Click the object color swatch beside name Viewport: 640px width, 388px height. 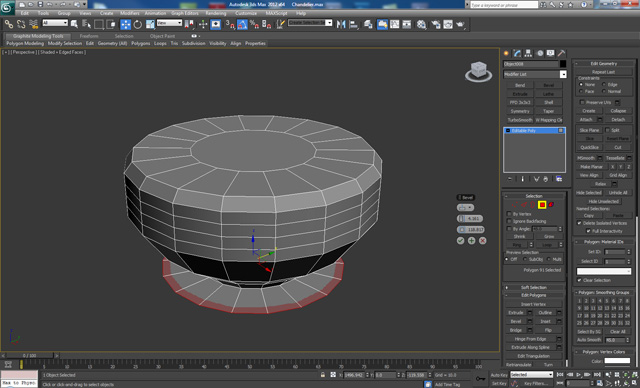(563, 64)
